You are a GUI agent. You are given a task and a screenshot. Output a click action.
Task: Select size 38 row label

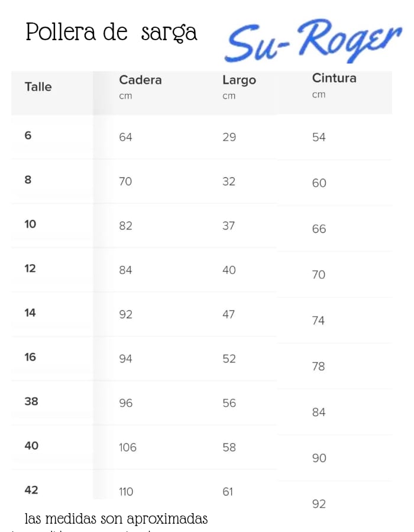point(31,401)
